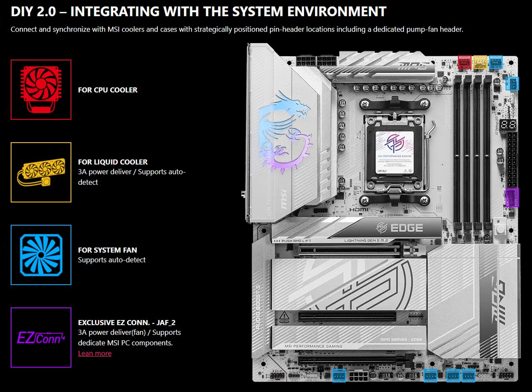Click the red highlighted header on motherboard
532x392 pixels.
(464, 62)
